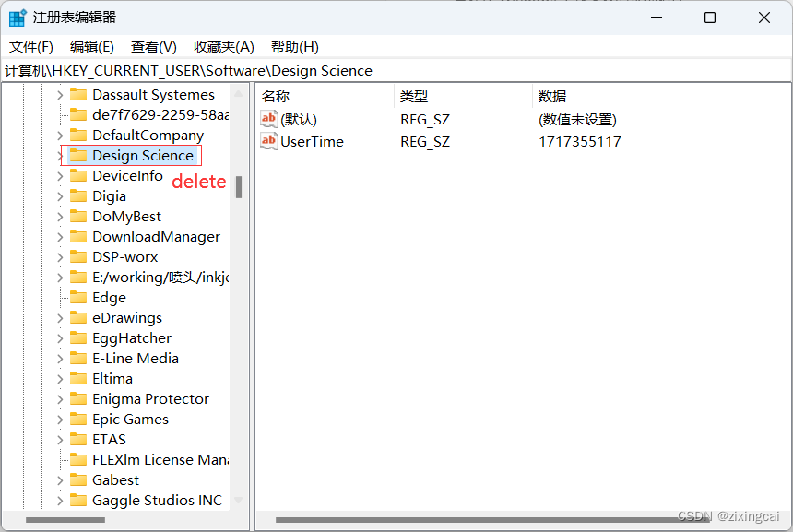Image resolution: width=793 pixels, height=532 pixels.
Task: Click the Gaggle Studios INC folder icon
Action: click(x=77, y=500)
